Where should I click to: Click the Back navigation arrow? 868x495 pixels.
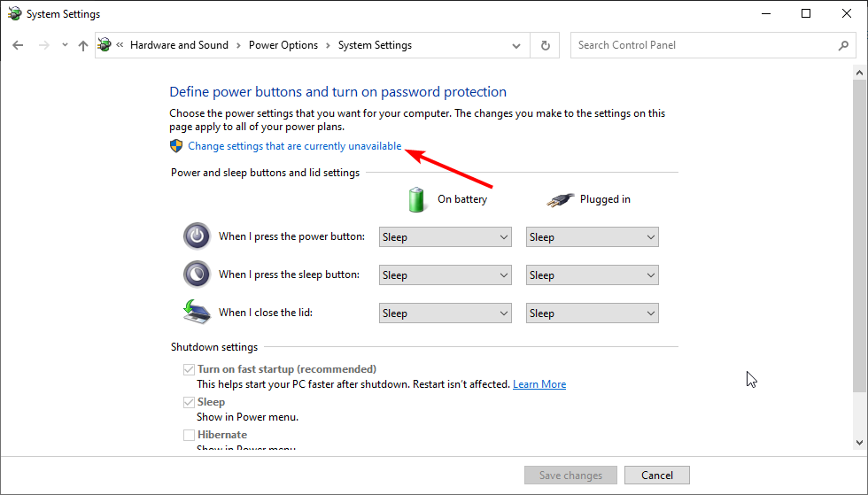pos(19,45)
